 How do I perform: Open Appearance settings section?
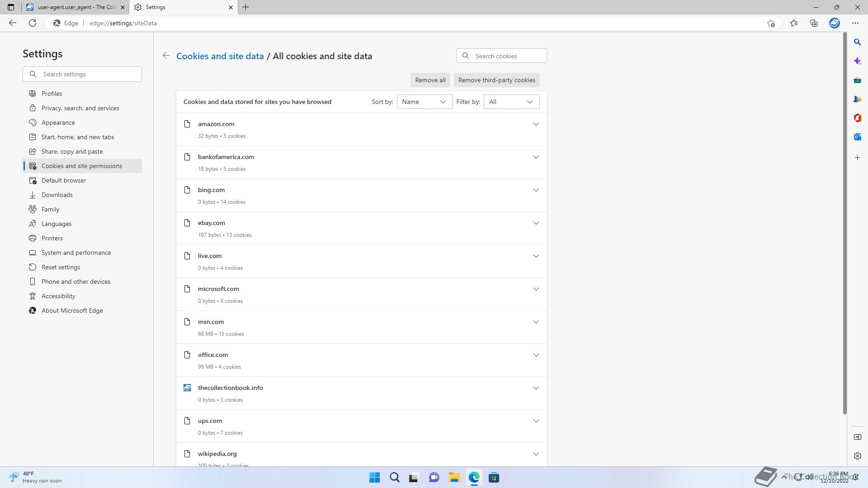click(82, 122)
